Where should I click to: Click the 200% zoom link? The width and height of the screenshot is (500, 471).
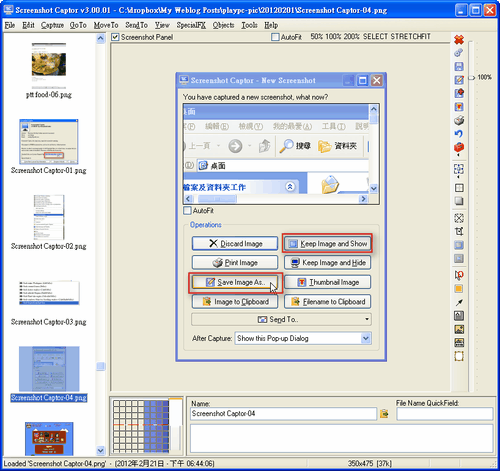coord(351,36)
